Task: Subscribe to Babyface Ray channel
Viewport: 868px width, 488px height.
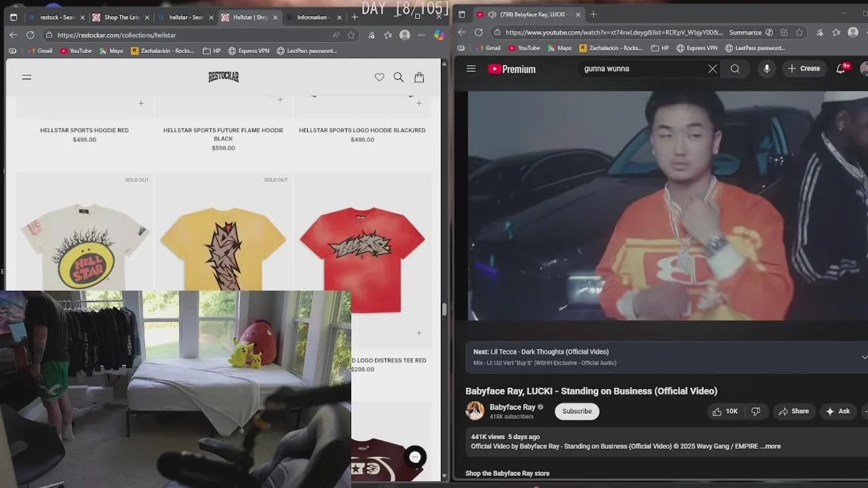Action: pos(577,411)
